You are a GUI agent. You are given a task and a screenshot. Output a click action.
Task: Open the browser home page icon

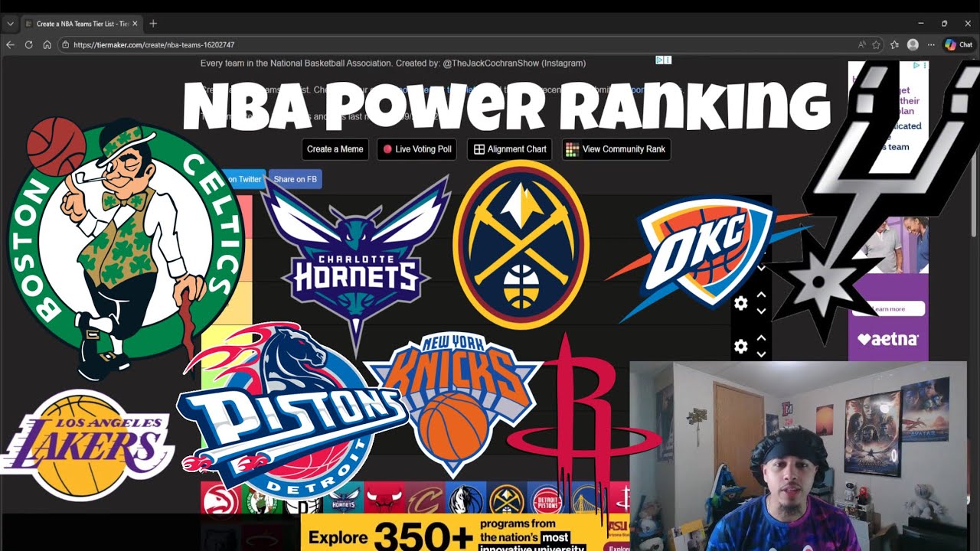[47, 45]
